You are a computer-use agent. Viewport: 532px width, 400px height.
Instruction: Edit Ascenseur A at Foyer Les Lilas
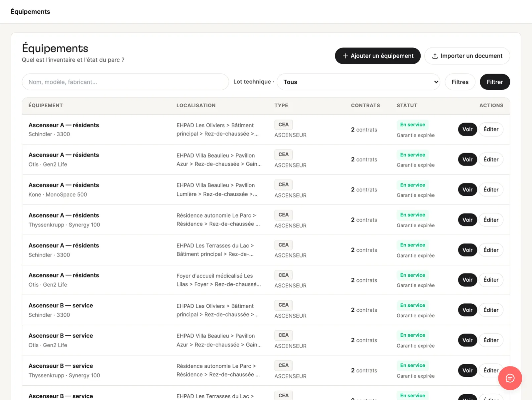(491, 280)
